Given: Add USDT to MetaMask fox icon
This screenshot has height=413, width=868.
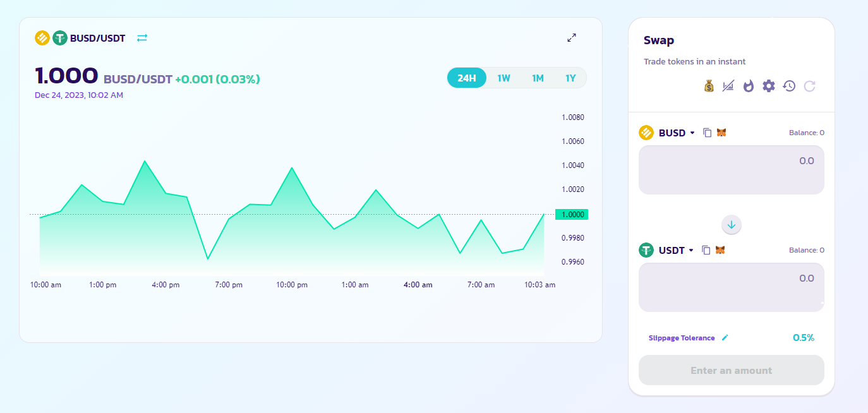Looking at the screenshot, I should (x=720, y=250).
